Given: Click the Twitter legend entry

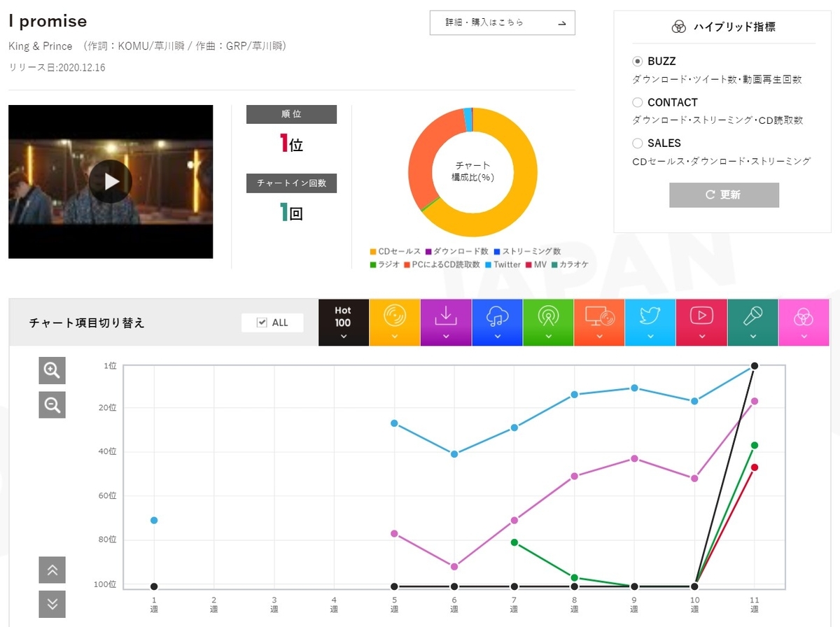Looking at the screenshot, I should [502, 265].
